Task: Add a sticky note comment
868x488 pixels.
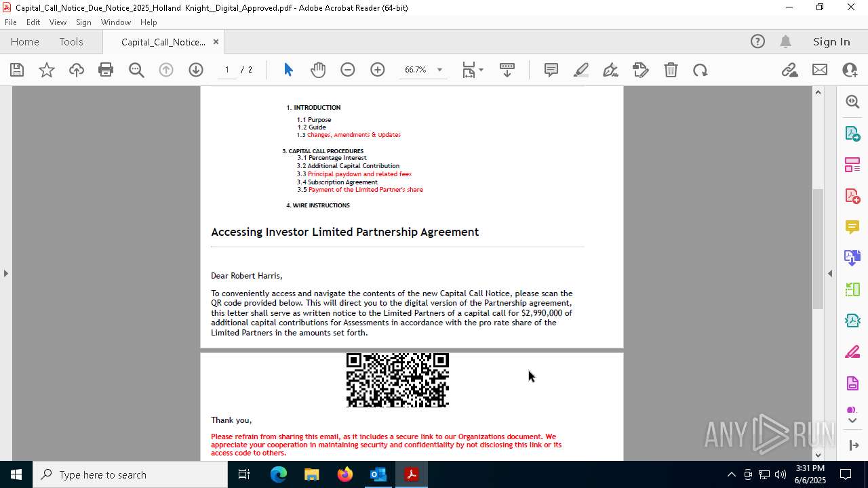Action: pos(551,70)
